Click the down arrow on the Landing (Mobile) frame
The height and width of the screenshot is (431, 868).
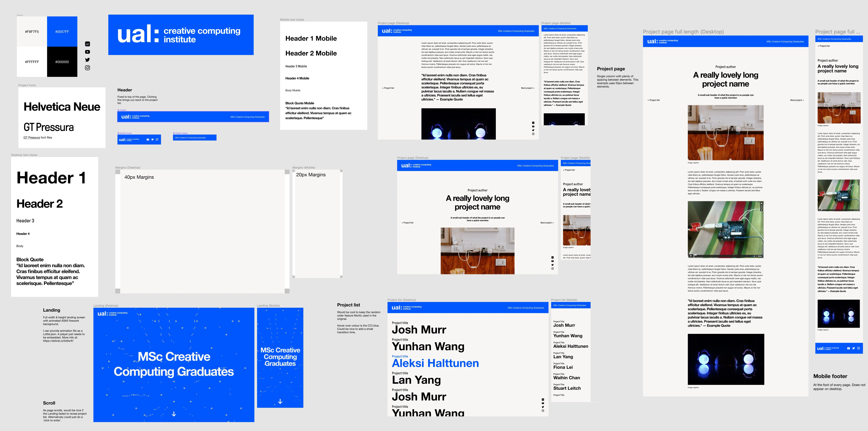tap(280, 401)
